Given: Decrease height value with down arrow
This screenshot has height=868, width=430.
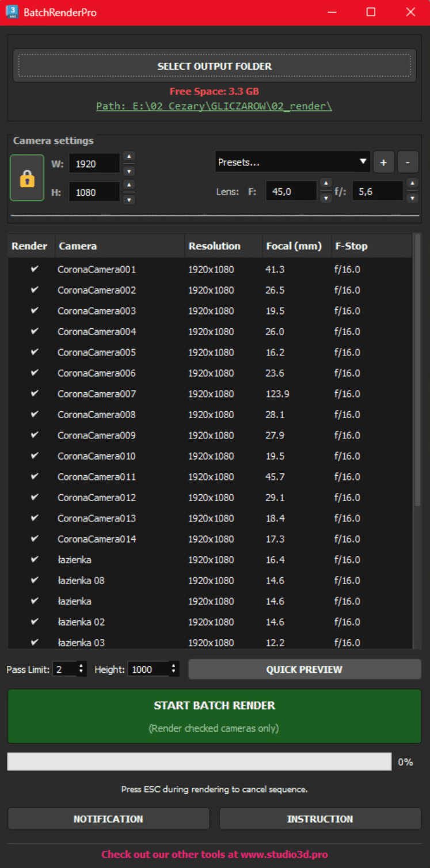Looking at the screenshot, I should pos(130,199).
